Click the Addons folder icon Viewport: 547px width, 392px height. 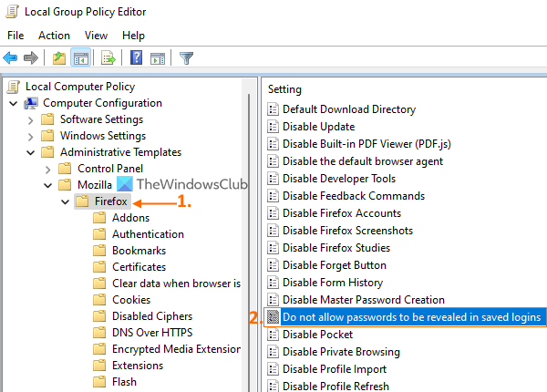(x=99, y=218)
